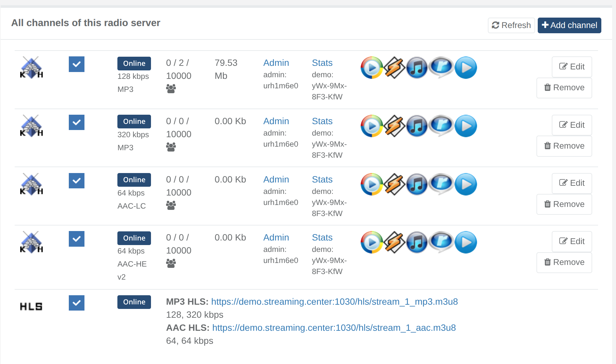Click Winamp icon in 320 kbps MP3 row
The height and width of the screenshot is (364, 616).
point(394,126)
